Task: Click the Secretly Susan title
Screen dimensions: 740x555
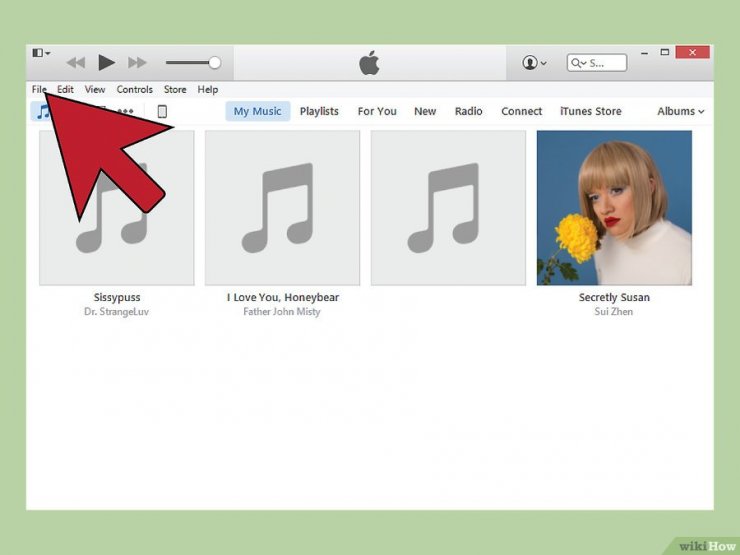Action: (614, 297)
